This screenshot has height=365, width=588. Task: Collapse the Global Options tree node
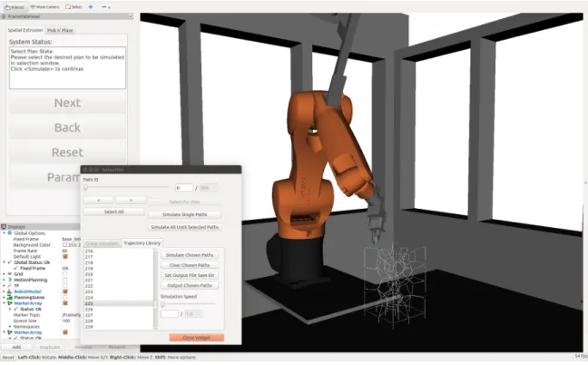pyautogui.click(x=5, y=233)
